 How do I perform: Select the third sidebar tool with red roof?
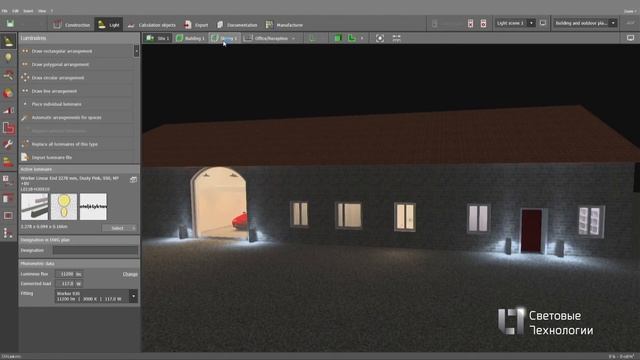click(x=8, y=75)
